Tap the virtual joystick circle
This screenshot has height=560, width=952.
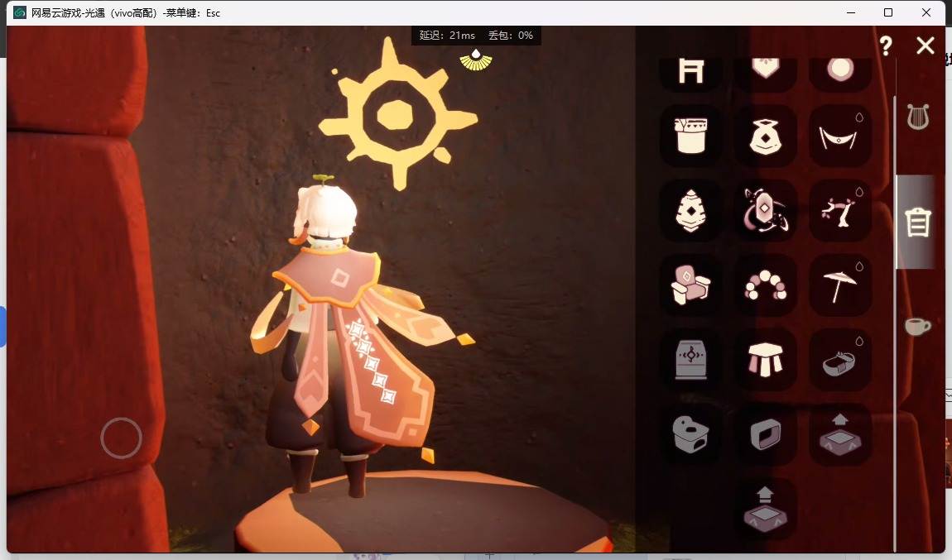pyautogui.click(x=121, y=438)
